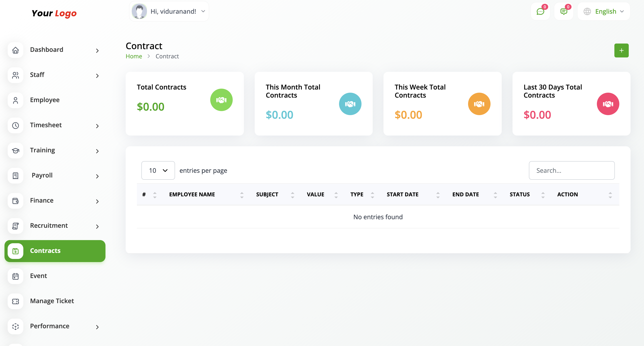
Task: Open the chat messages icon in header
Action: pos(540,11)
